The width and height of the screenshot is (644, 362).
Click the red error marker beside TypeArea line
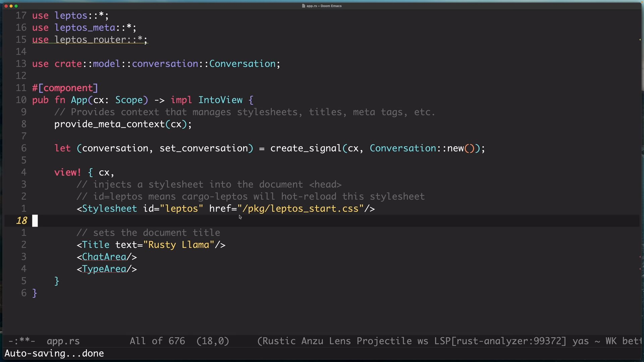(x=640, y=269)
